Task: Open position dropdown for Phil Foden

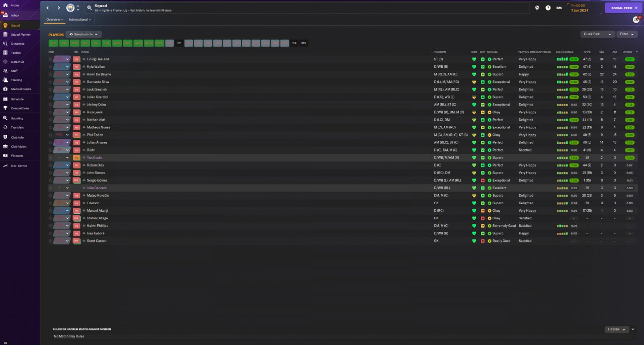Action: (67, 135)
